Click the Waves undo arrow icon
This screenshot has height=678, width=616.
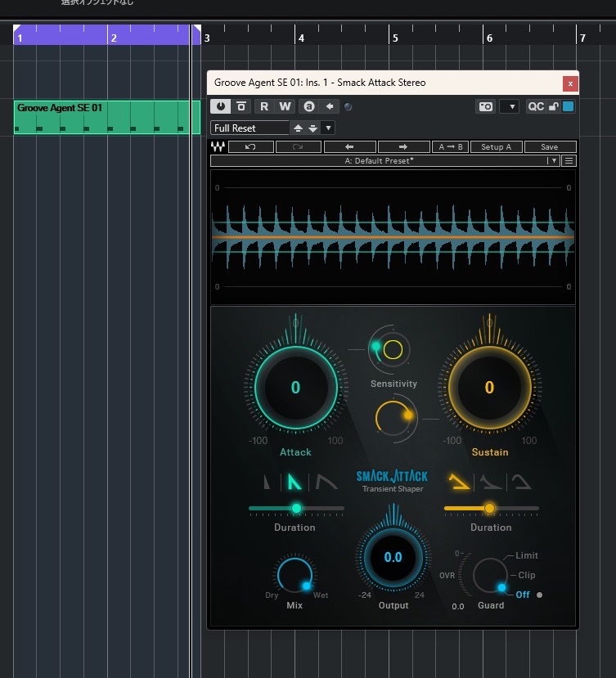251,147
